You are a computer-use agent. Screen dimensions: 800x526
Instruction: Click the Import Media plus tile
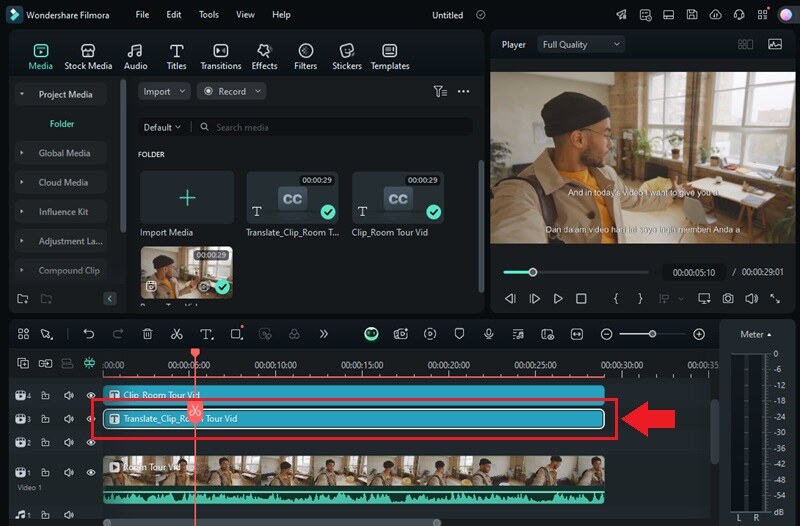187,197
